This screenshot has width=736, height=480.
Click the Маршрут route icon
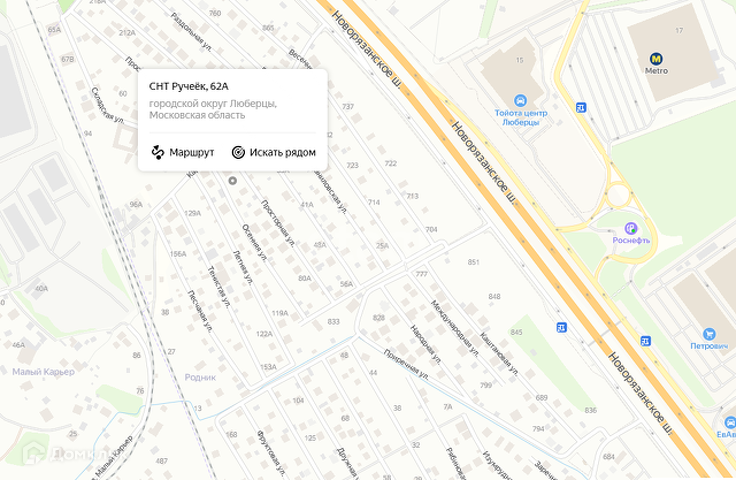[158, 152]
